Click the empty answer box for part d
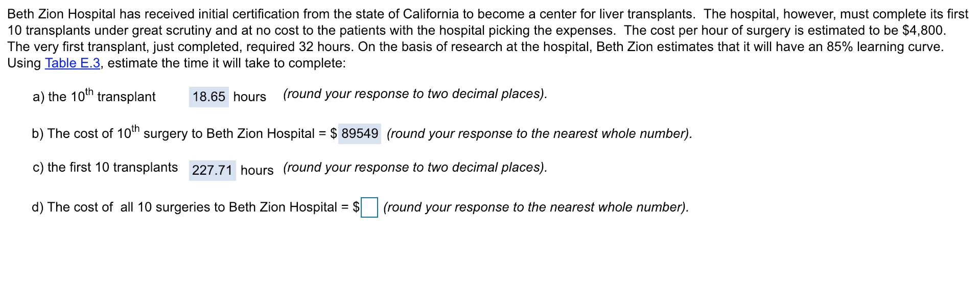The height and width of the screenshot is (281, 980). click(369, 207)
